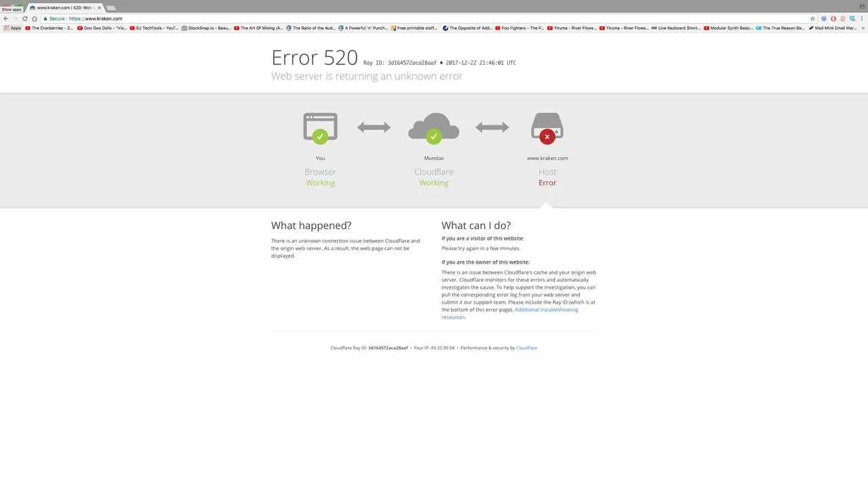Bookmark this page with the star
868x488 pixels.
point(812,18)
